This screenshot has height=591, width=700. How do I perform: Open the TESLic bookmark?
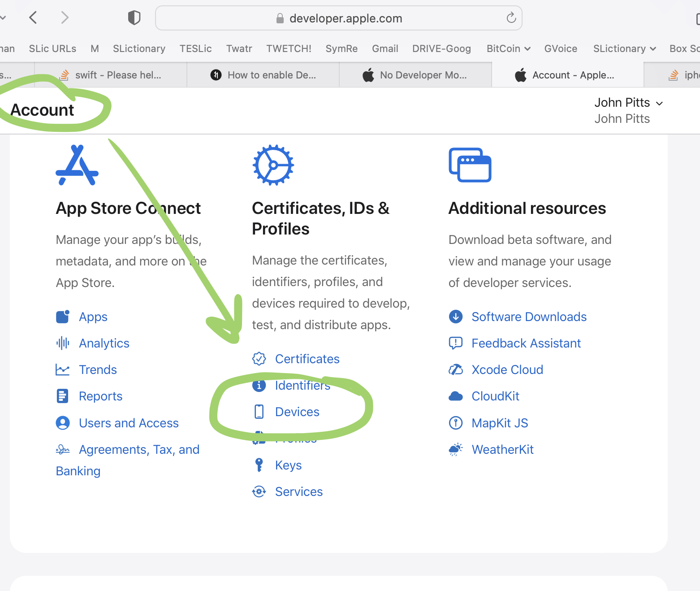click(195, 48)
